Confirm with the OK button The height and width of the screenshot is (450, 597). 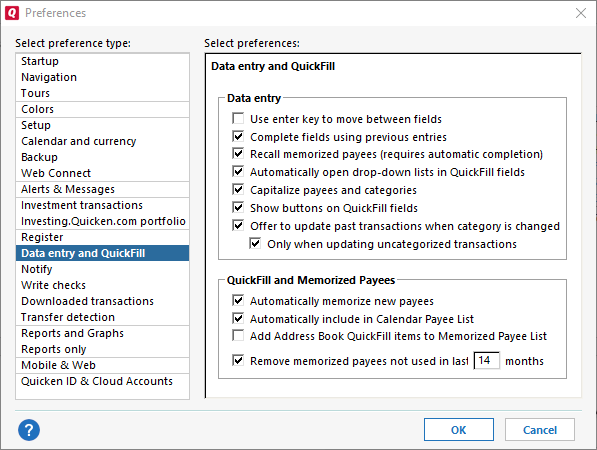(x=459, y=430)
